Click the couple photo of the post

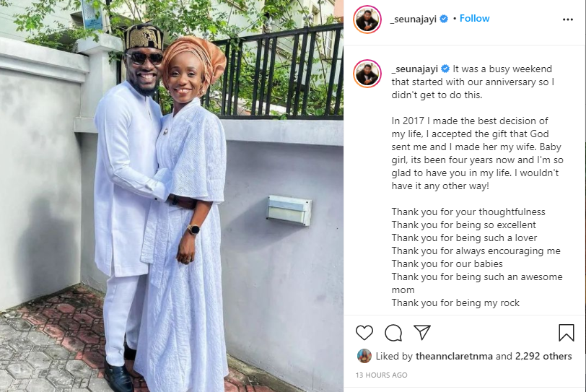click(x=172, y=196)
